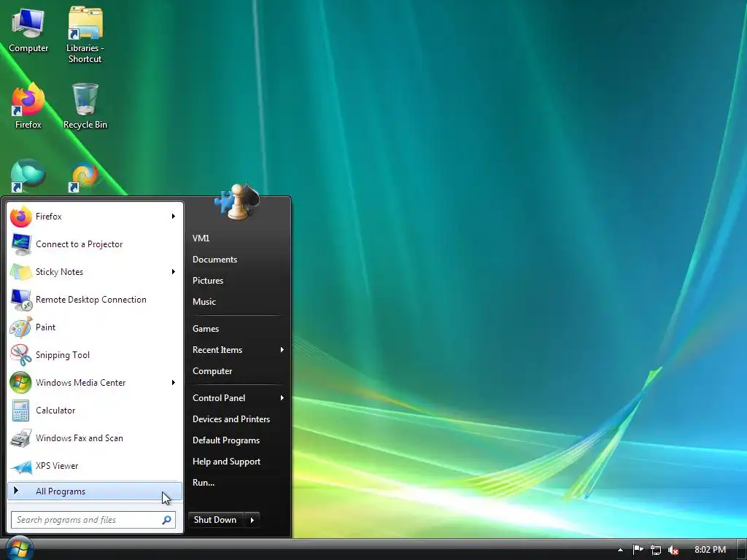
Task: Expand the Sticky Notes jump list arrow
Action: [x=174, y=271]
